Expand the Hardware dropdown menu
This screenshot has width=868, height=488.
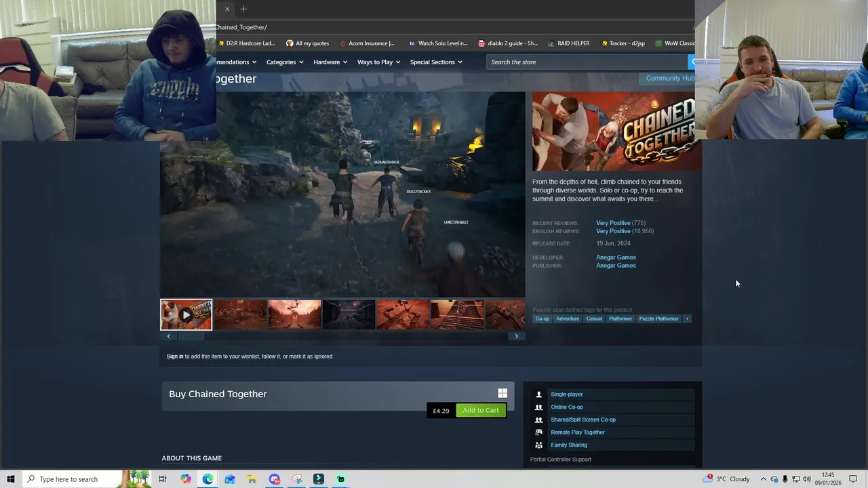click(330, 62)
